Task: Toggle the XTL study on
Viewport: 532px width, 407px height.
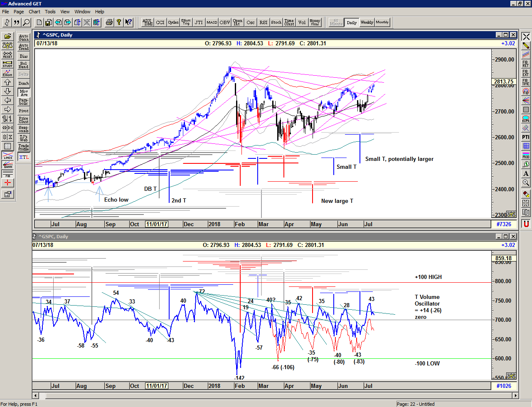Action: click(x=24, y=157)
